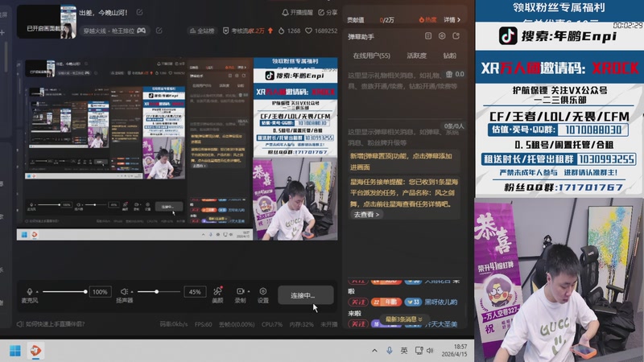Click username 黑呀依儿哟 in chat

(440, 302)
